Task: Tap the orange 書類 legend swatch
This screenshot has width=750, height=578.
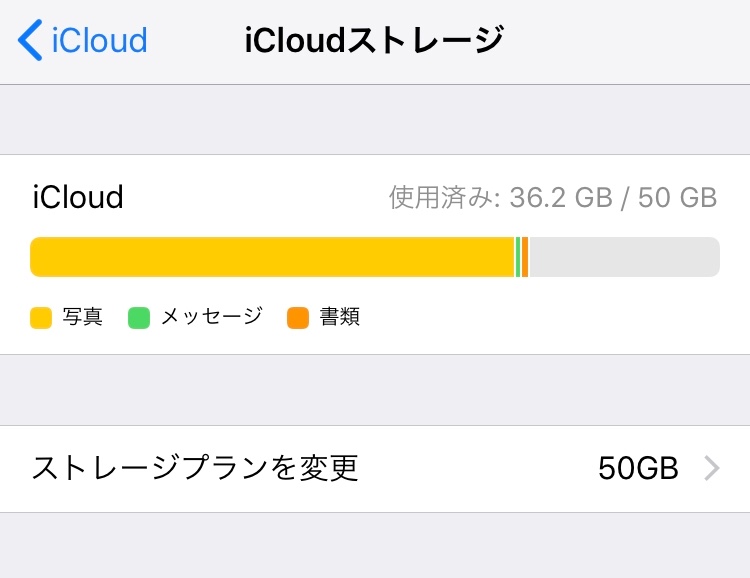Action: point(298,318)
